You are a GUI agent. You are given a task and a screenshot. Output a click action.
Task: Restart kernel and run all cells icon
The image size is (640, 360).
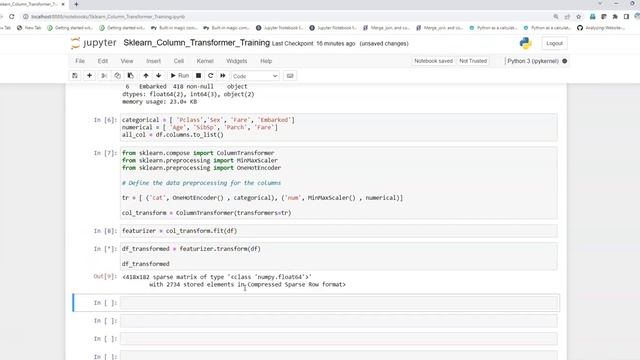click(223, 76)
